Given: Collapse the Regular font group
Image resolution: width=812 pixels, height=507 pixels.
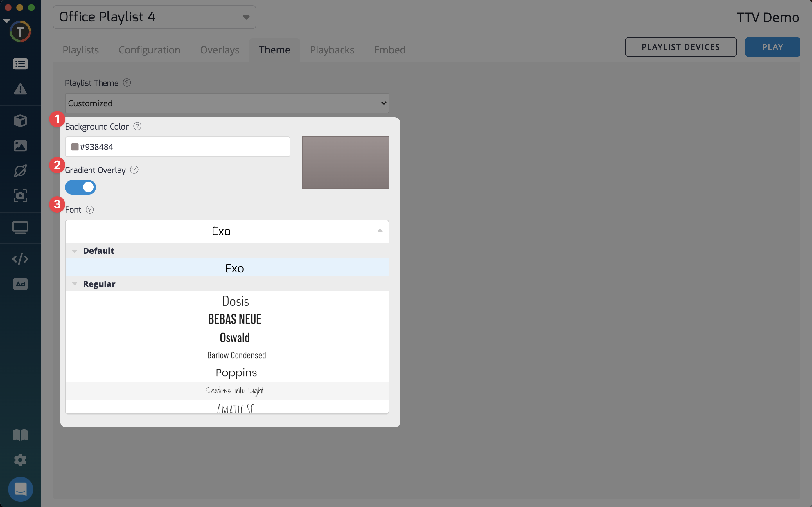Looking at the screenshot, I should pos(75,284).
